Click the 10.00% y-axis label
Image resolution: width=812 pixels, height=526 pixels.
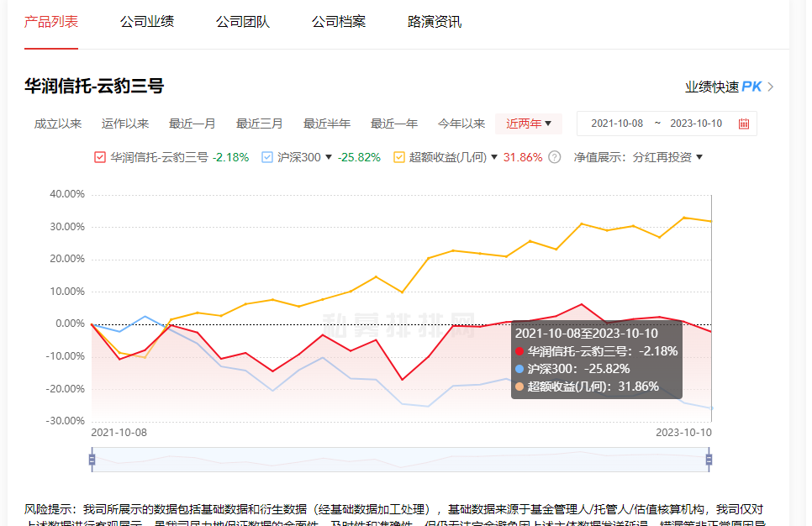[66, 292]
